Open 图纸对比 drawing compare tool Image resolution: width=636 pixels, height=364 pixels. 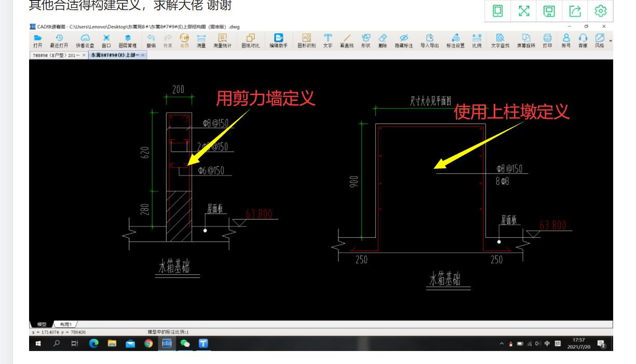click(251, 41)
